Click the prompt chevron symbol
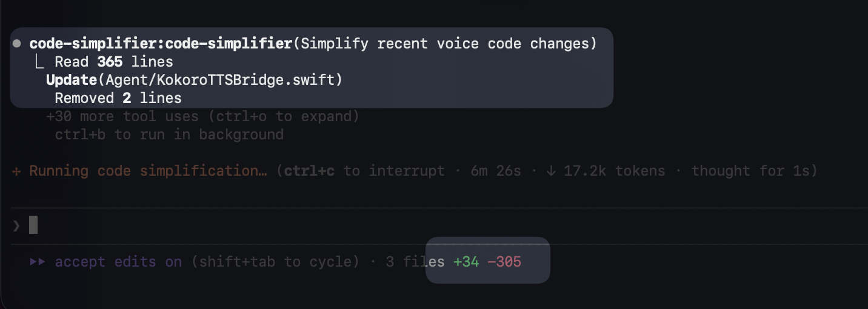Image resolution: width=868 pixels, height=309 pixels. click(16, 225)
